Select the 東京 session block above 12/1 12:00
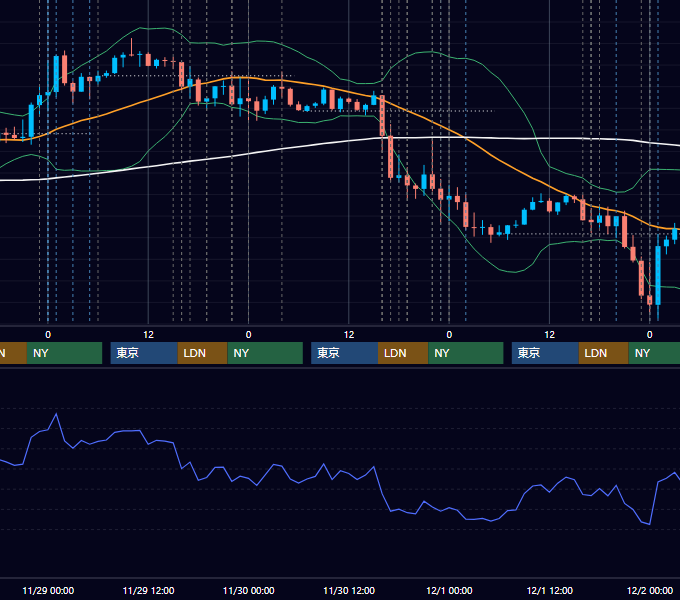The width and height of the screenshot is (680, 600). coord(545,353)
